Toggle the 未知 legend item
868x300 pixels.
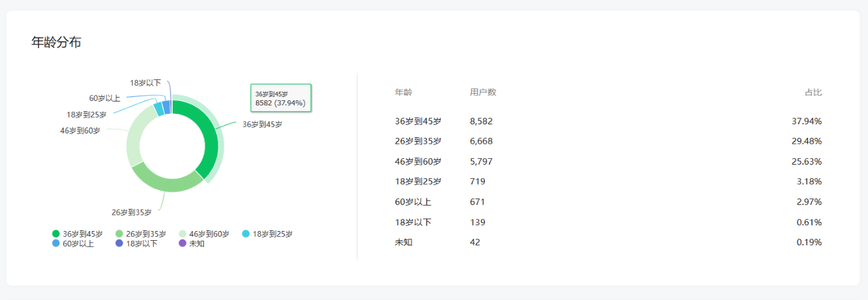pyautogui.click(x=192, y=243)
